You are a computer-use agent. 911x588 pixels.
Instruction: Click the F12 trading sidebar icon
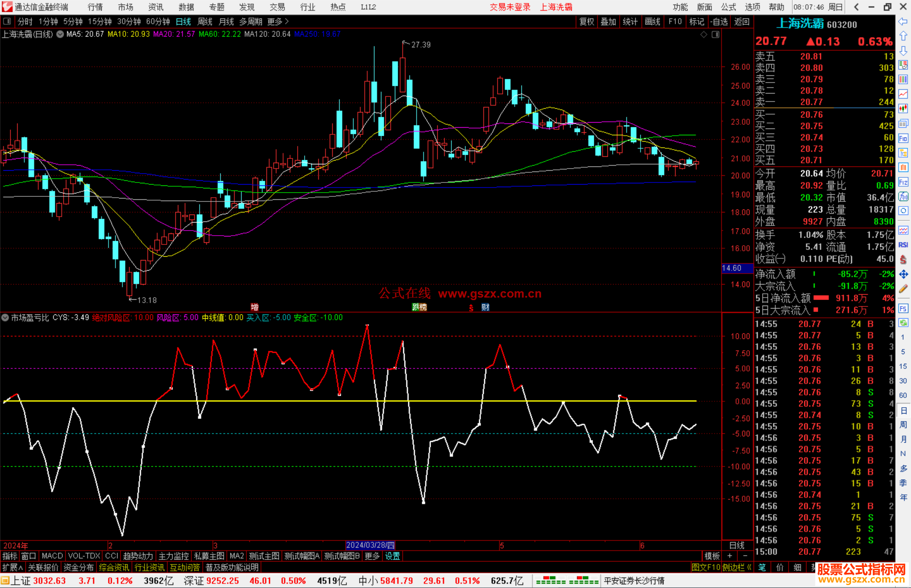[903, 182]
